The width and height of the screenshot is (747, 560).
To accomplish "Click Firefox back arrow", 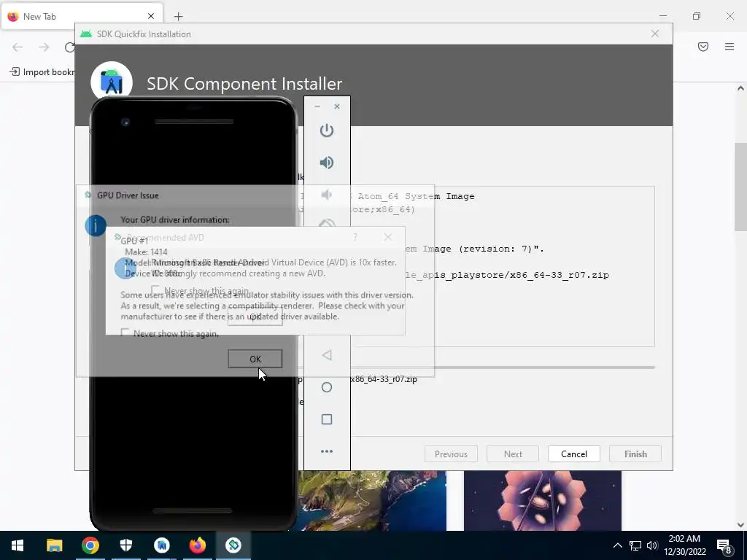I will click(18, 47).
